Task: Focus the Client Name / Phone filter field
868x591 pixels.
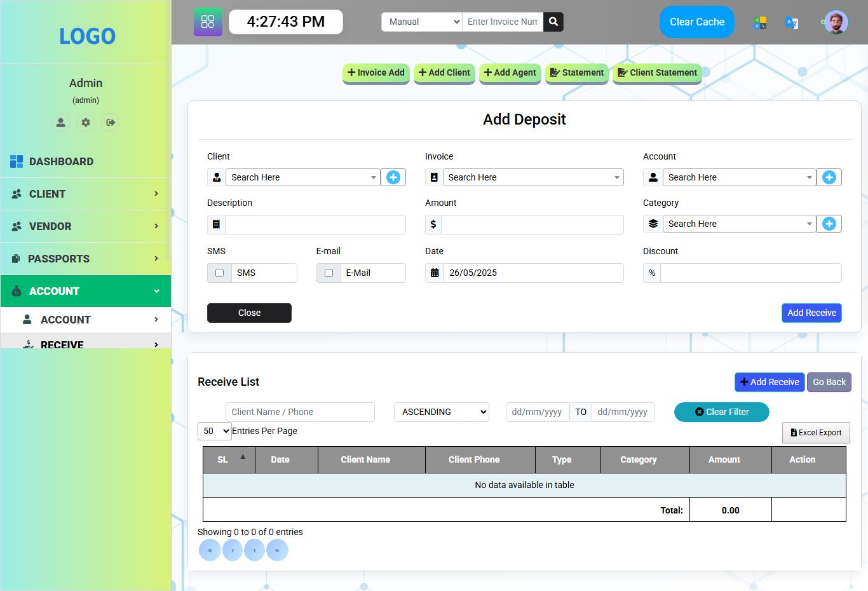Action: (x=300, y=412)
